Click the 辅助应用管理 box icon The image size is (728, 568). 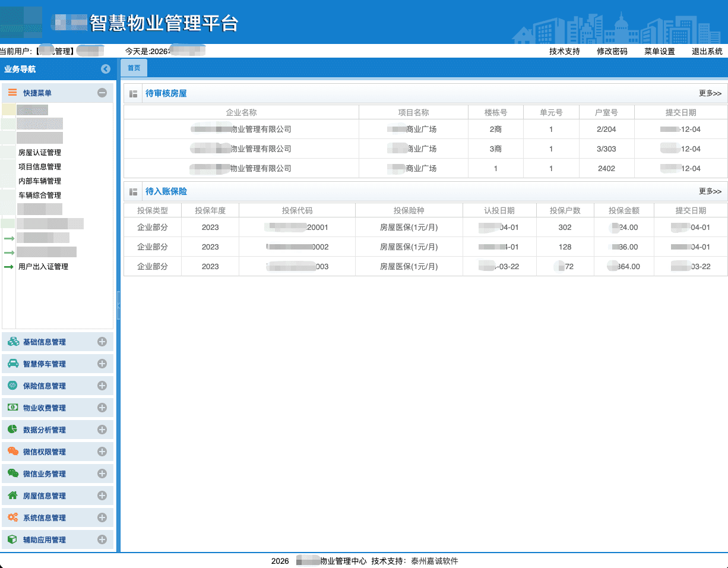12,539
